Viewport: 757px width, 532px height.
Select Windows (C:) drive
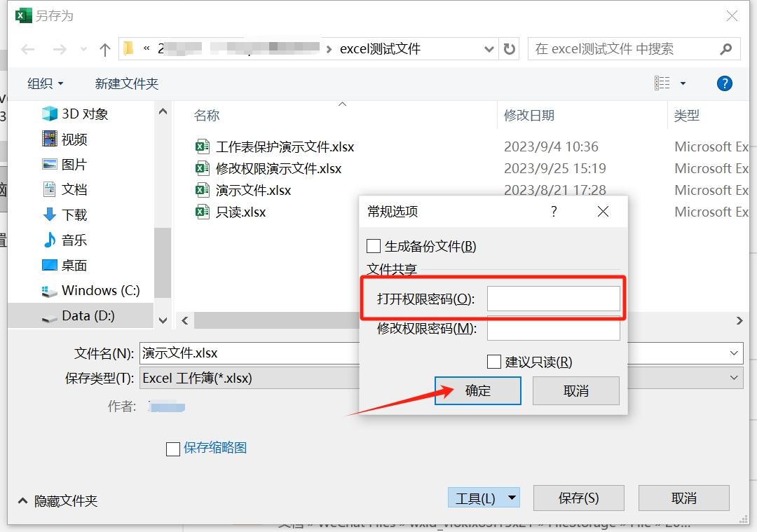pyautogui.click(x=90, y=291)
